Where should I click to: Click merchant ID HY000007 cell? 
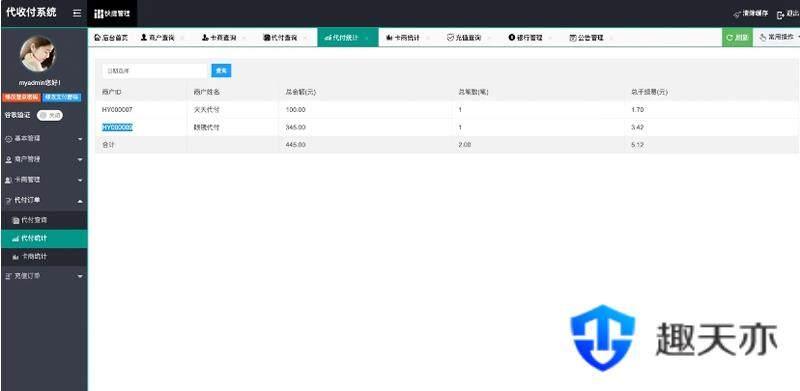click(x=117, y=110)
